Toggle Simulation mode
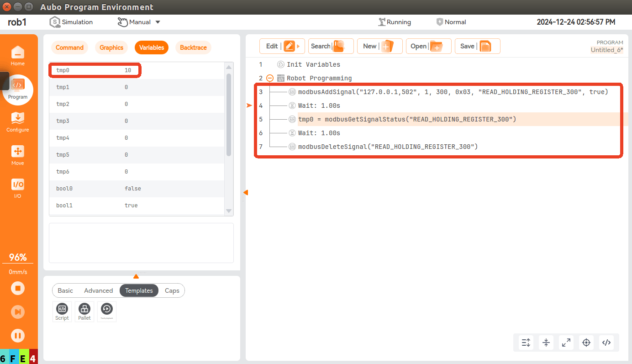The width and height of the screenshot is (632, 364). point(71,22)
